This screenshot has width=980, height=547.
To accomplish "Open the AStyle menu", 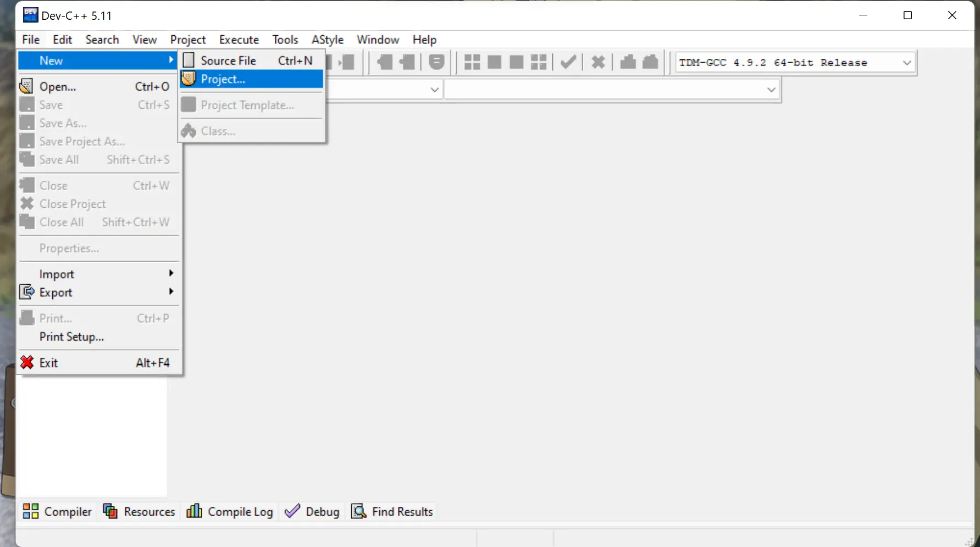I will [327, 40].
